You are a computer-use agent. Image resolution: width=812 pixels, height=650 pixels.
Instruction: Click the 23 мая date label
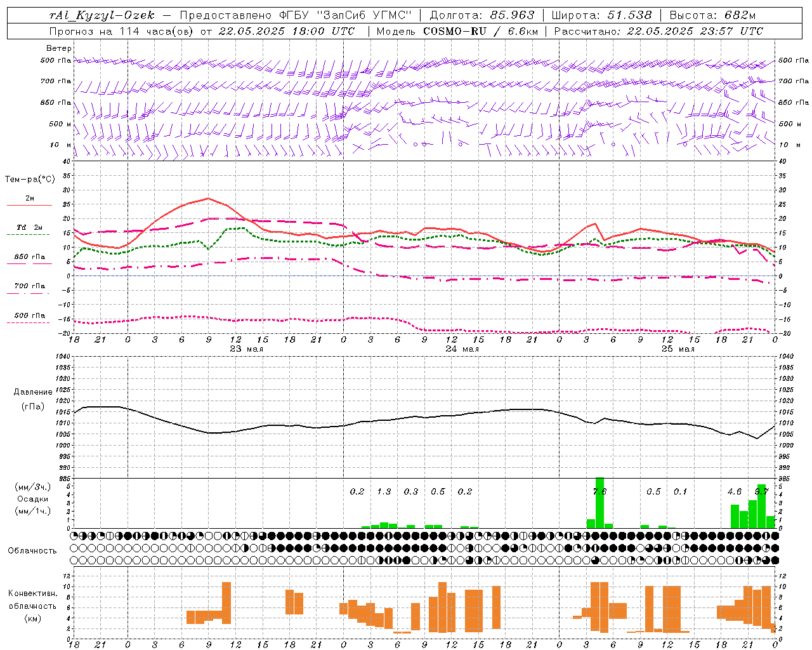pyautogui.click(x=246, y=349)
